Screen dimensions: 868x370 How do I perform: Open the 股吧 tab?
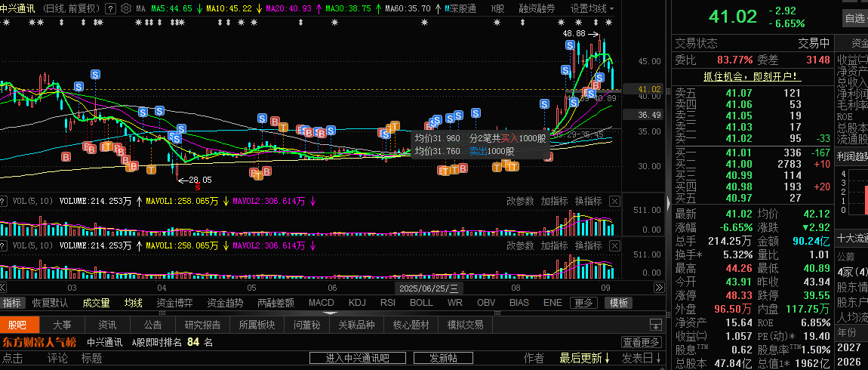[20, 325]
